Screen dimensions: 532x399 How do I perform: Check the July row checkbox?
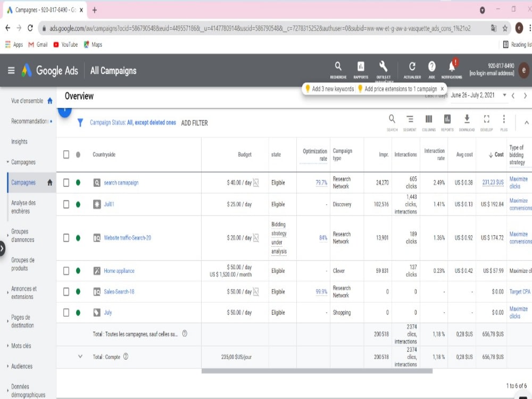coord(66,312)
